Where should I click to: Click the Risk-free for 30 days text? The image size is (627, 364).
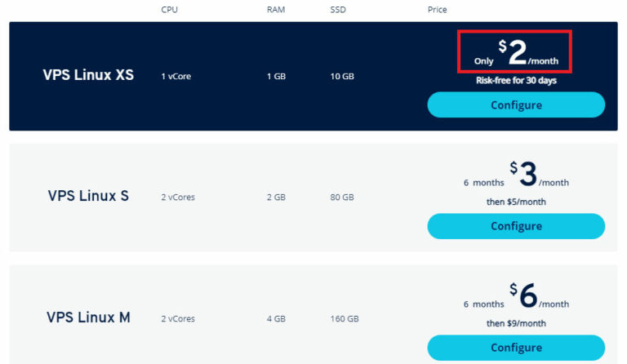pos(516,80)
